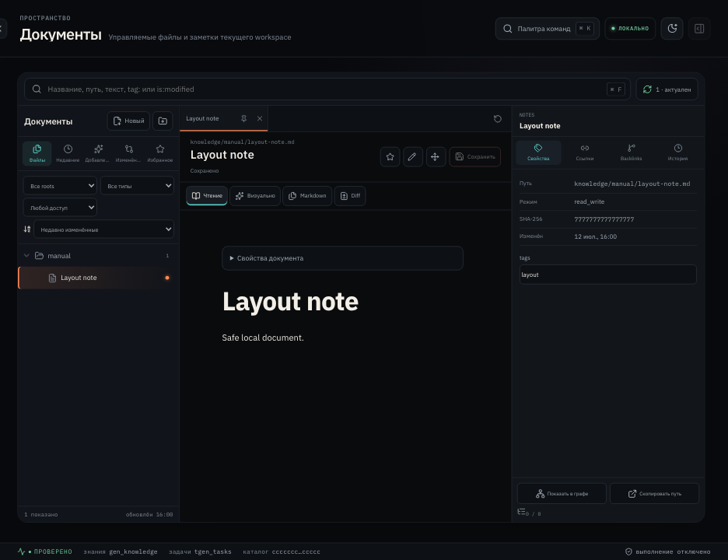Open the Backlinks panel tab
The width and height of the screenshot is (728, 560).
631,152
